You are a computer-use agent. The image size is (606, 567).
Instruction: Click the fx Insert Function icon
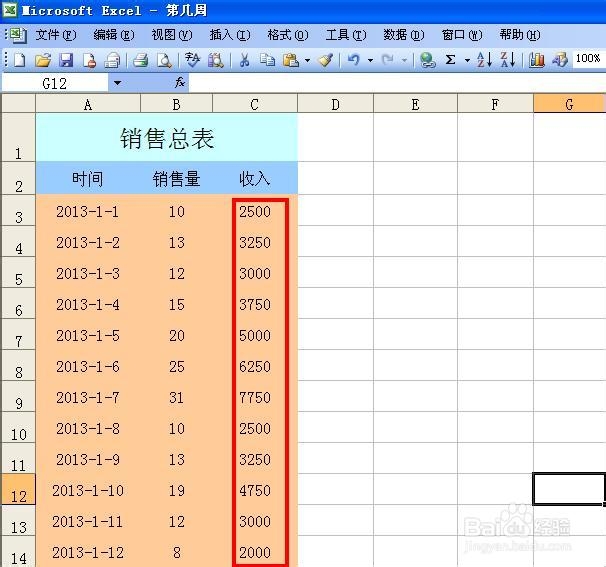point(180,82)
